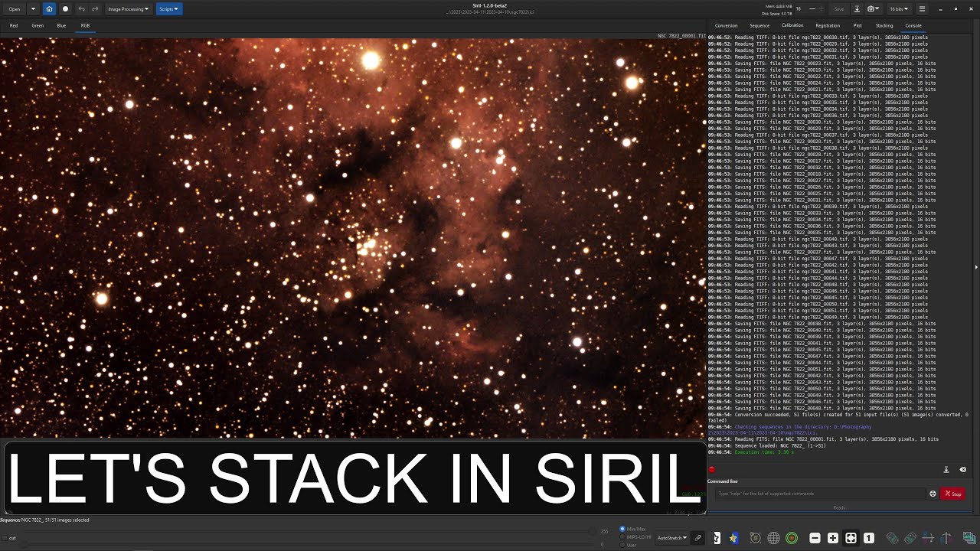Open the AutoStretch display mode dropdown

click(x=672, y=538)
